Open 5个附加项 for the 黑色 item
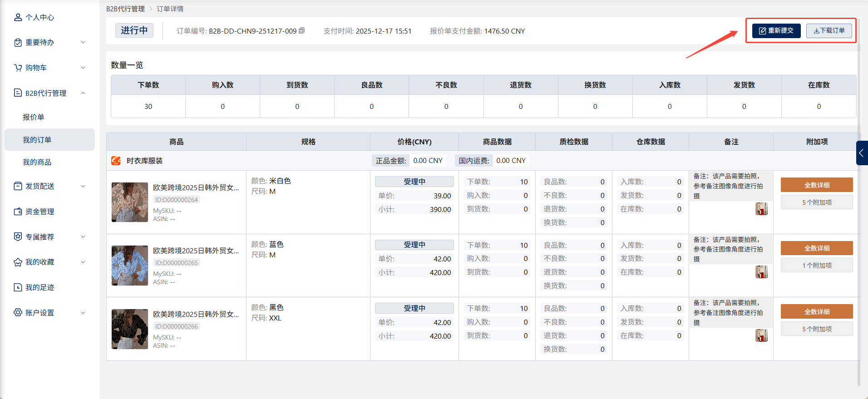The width and height of the screenshot is (868, 399). point(817,329)
